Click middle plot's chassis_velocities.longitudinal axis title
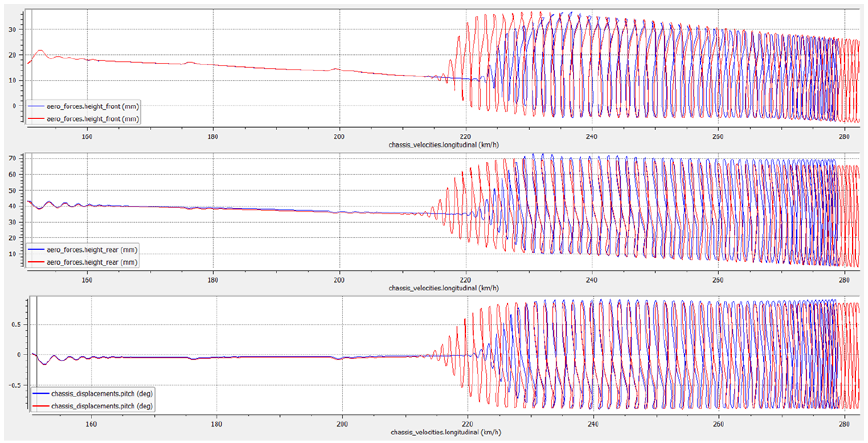 point(444,288)
